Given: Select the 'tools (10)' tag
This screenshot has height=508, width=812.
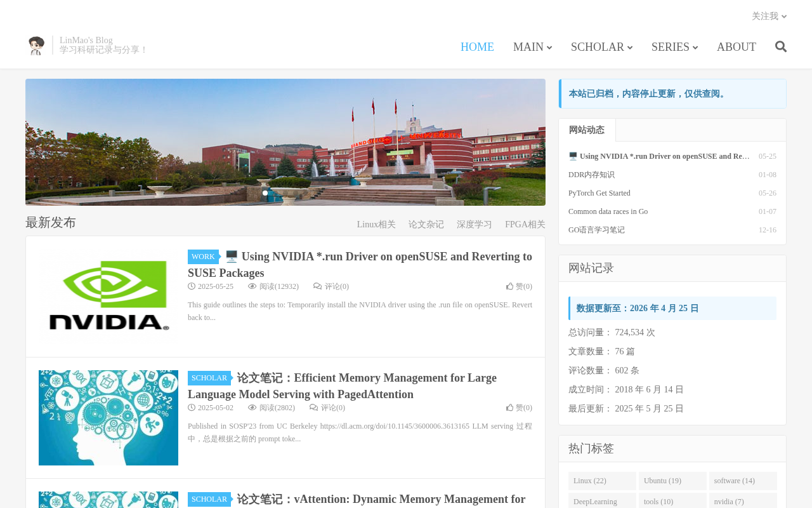Looking at the screenshot, I should pyautogui.click(x=672, y=501).
